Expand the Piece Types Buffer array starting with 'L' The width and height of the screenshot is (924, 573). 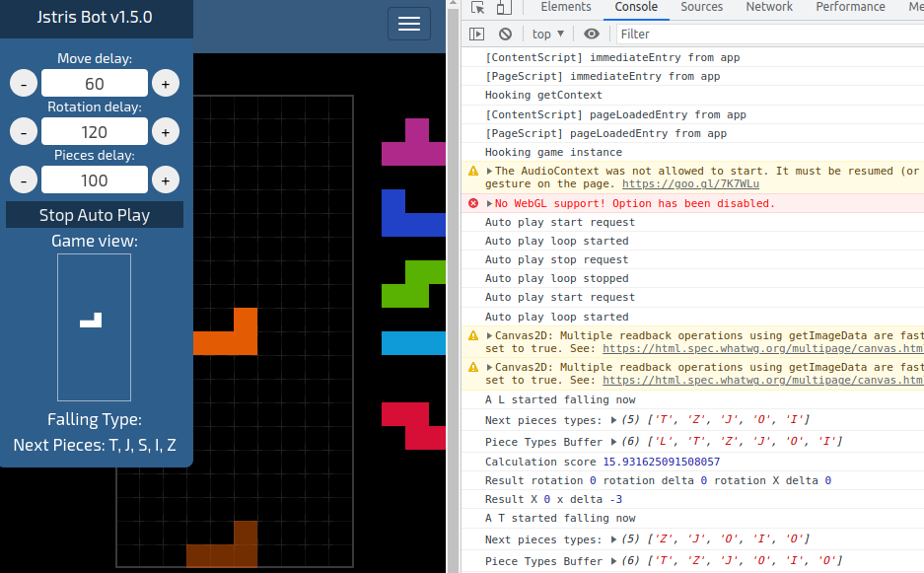click(x=613, y=442)
